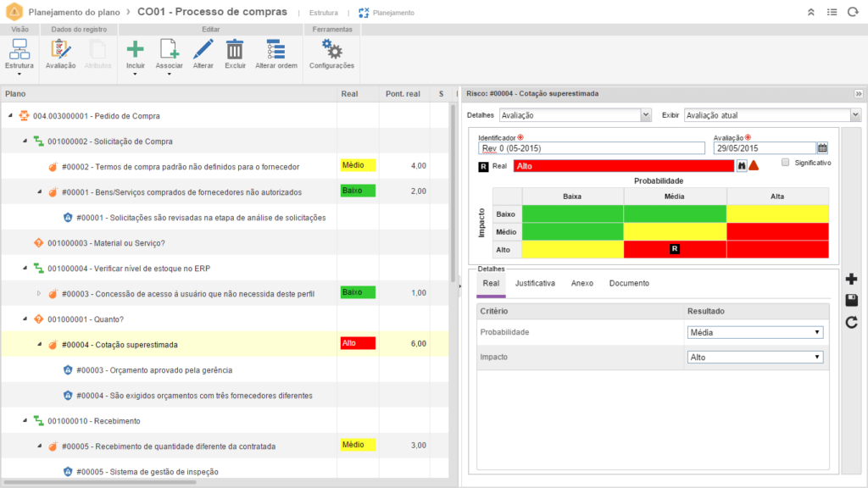Open Avaliação in the toolbar

click(60, 51)
